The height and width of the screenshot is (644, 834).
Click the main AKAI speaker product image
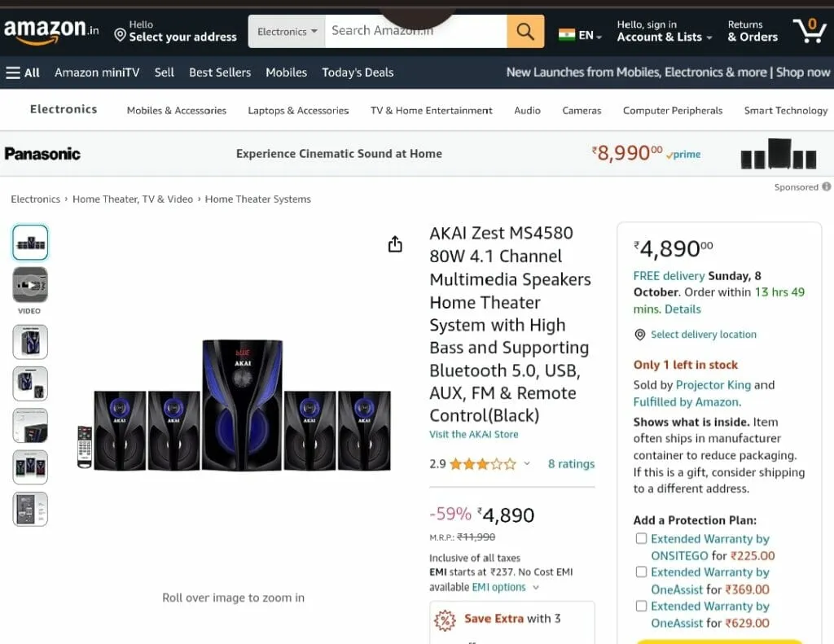coord(234,405)
